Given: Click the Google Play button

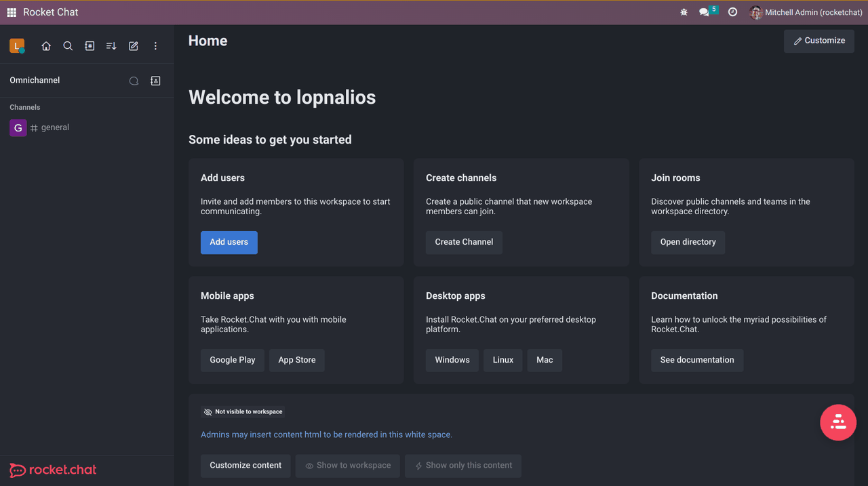Looking at the screenshot, I should coord(233,360).
